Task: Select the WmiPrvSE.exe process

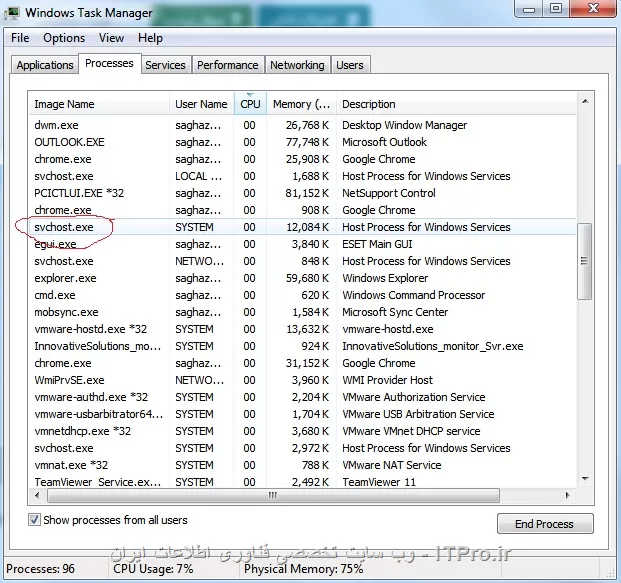Action: tap(303, 380)
